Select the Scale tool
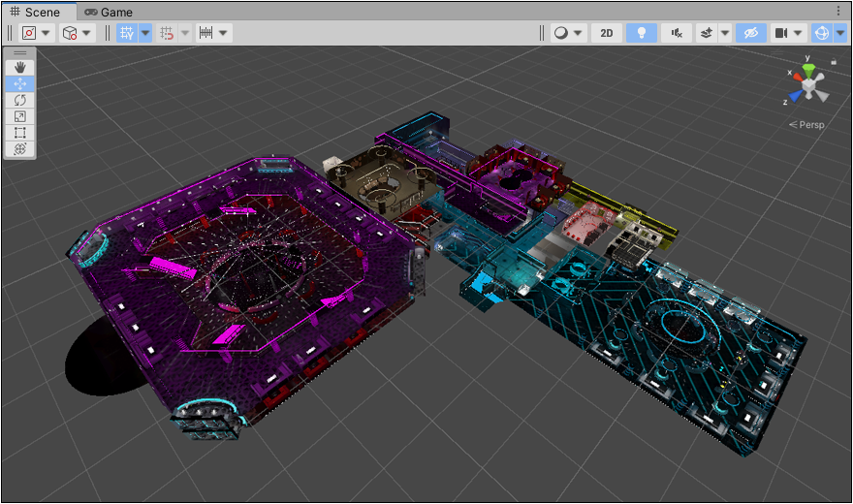Image resolution: width=853 pixels, height=504 pixels. (x=20, y=116)
